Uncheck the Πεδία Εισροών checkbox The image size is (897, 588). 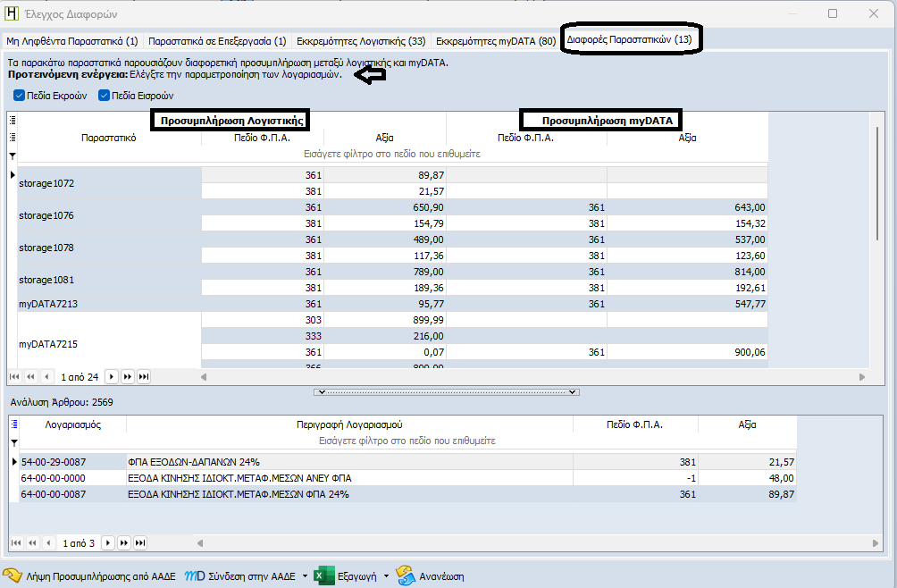pyautogui.click(x=105, y=96)
